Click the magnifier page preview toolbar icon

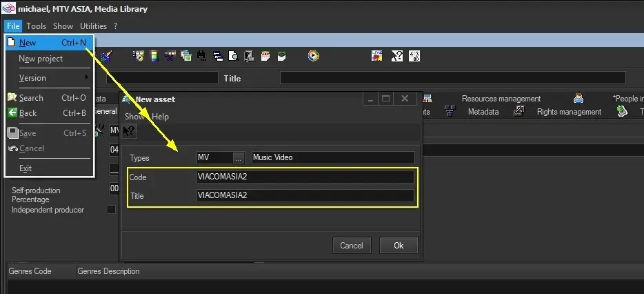pyautogui.click(x=234, y=56)
